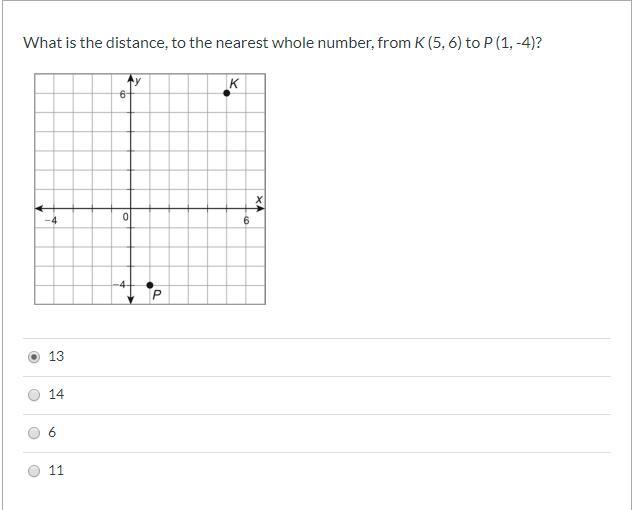
Task: Click the right arrowhead of the x-axis
Action: (x=261, y=209)
